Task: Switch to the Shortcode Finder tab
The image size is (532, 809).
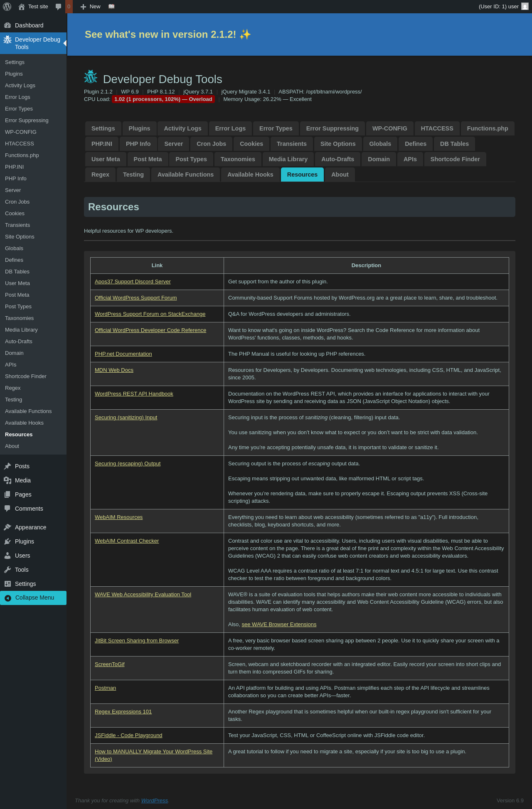Action: (455, 159)
